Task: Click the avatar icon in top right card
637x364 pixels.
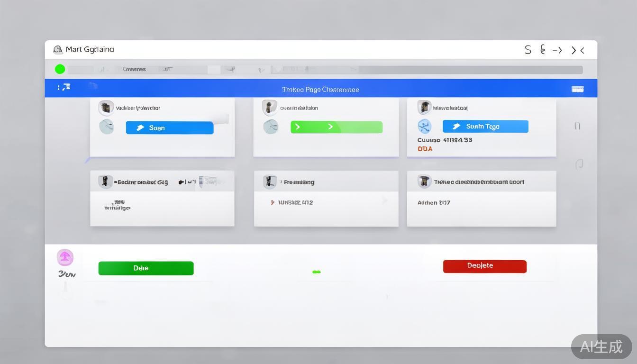Action: pyautogui.click(x=424, y=107)
